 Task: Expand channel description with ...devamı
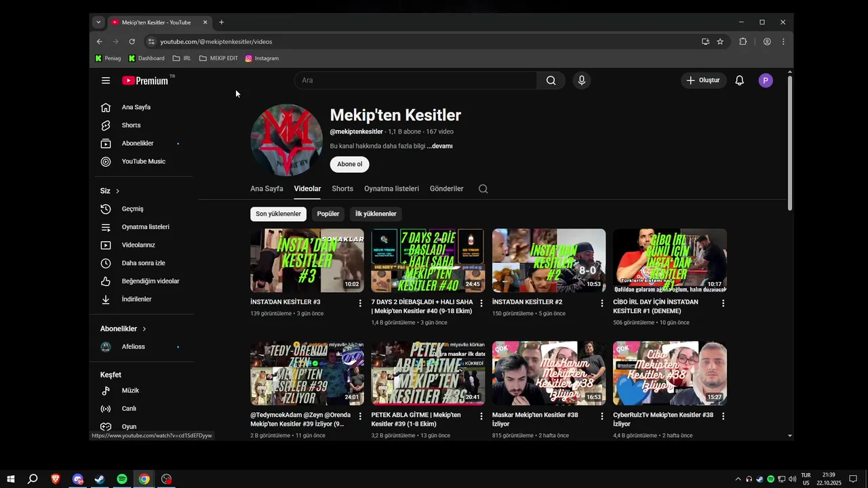click(x=439, y=146)
